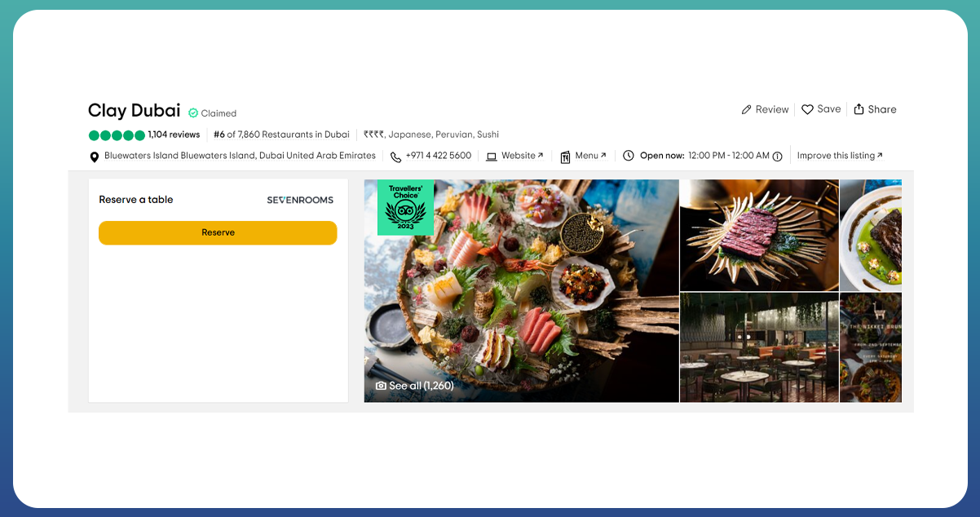Click the location pin icon
This screenshot has height=517, width=980.
pyautogui.click(x=95, y=157)
